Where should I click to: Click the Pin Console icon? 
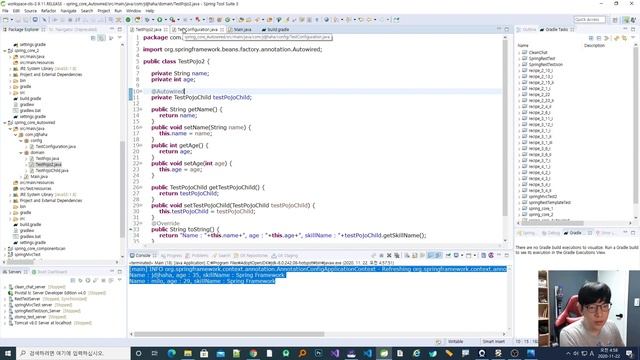pos(448,256)
